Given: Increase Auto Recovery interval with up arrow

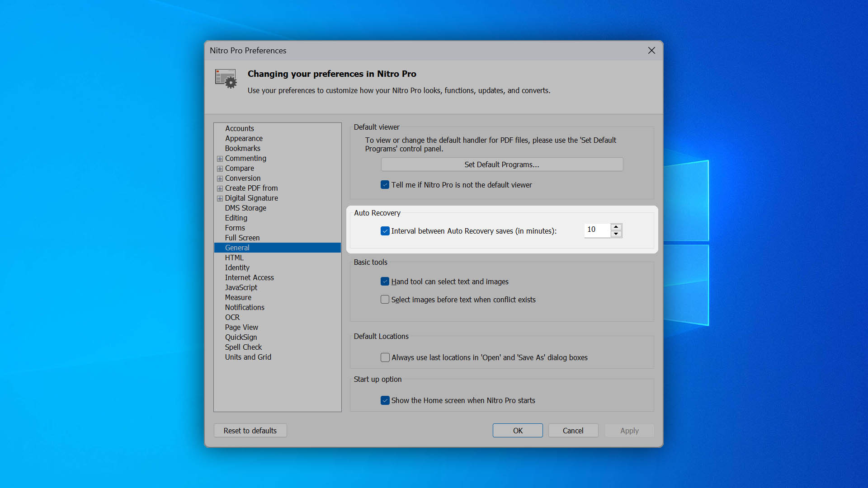Looking at the screenshot, I should click(x=616, y=227).
